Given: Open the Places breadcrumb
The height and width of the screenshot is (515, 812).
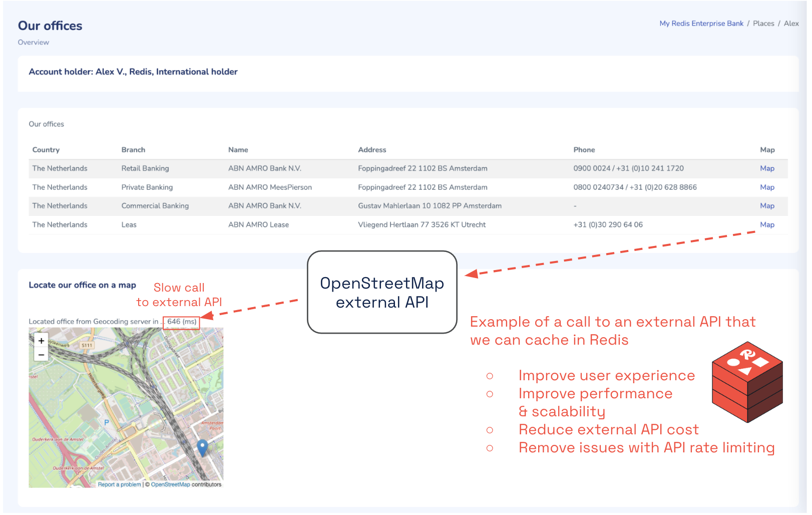Looking at the screenshot, I should tap(763, 24).
